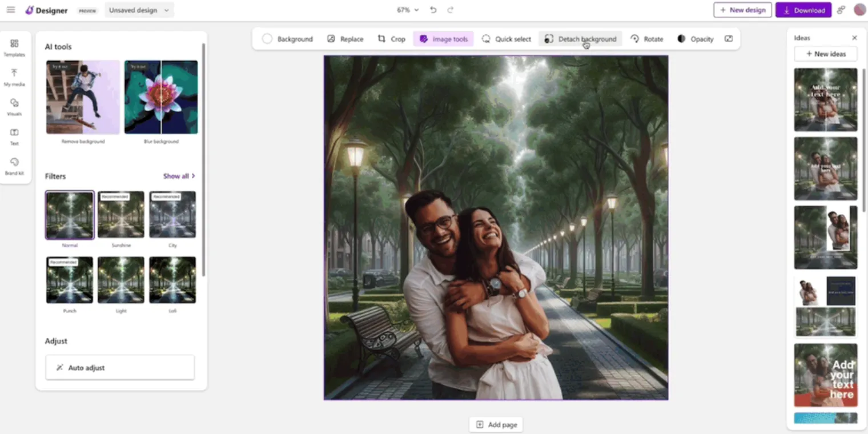The width and height of the screenshot is (868, 434).
Task: Open the Templates panel
Action: click(x=14, y=47)
